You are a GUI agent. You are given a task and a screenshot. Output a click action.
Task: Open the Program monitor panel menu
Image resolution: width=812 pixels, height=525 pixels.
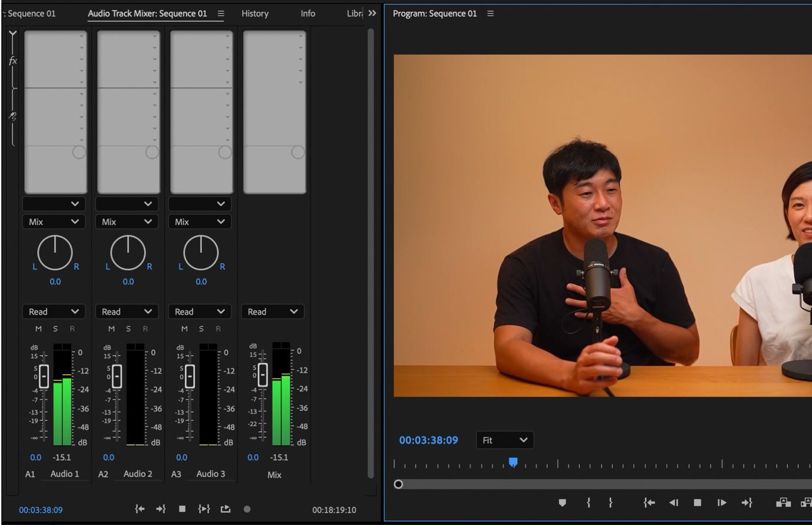tap(490, 13)
